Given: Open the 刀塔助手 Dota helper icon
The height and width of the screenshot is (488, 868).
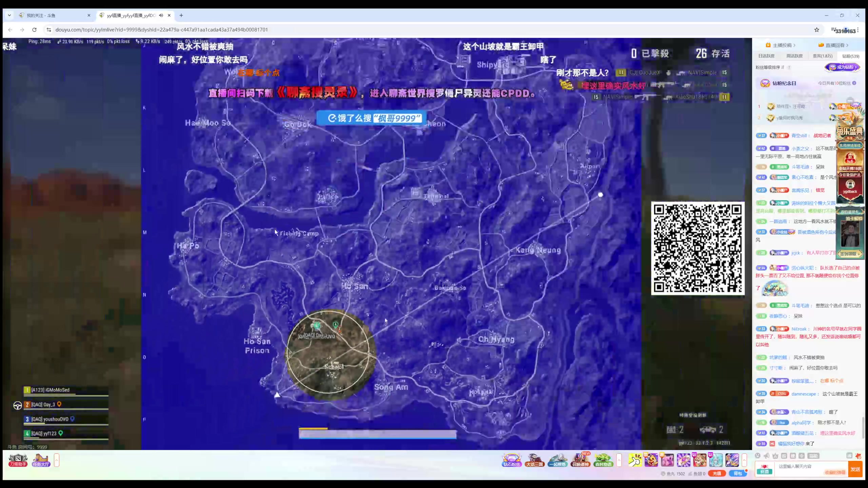Looking at the screenshot, I should (x=18, y=460).
